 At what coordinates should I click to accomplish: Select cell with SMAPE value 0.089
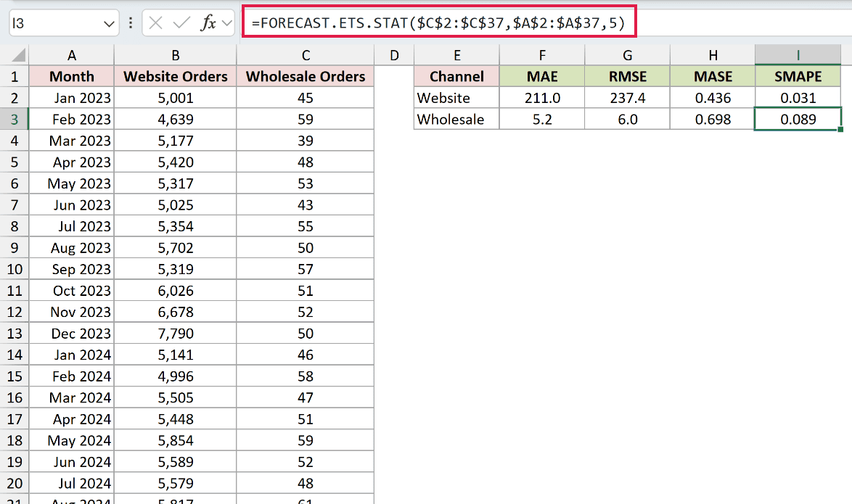pyautogui.click(x=798, y=120)
